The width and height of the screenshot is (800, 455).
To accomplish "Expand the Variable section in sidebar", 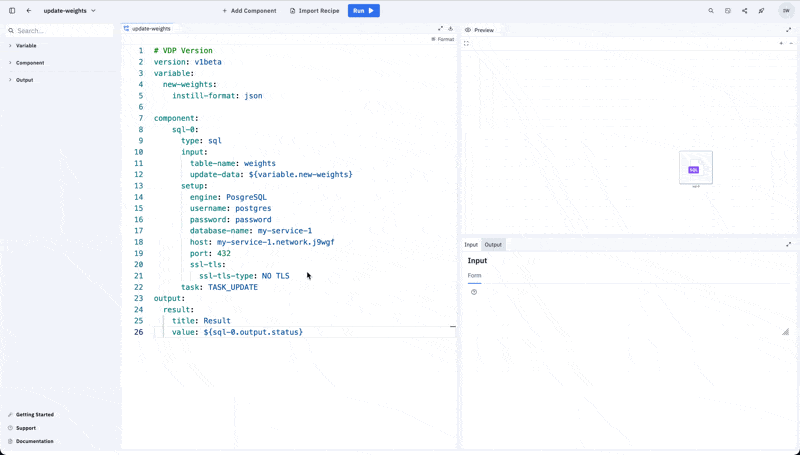I will (26, 46).
